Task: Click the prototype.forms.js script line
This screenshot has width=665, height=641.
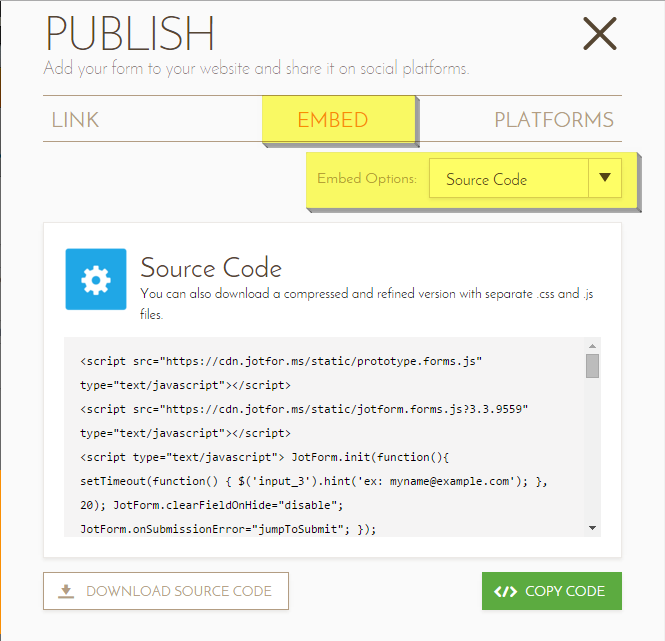Action: (x=282, y=359)
